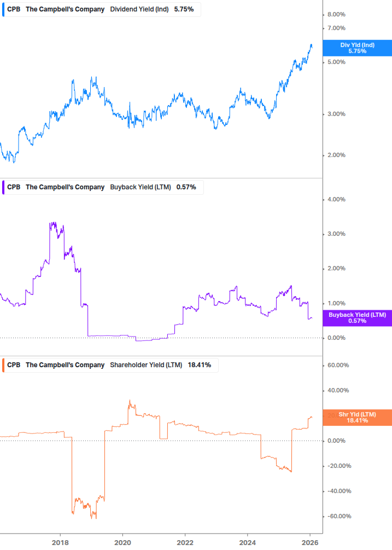Click the CPB ticker in the Shareholder Yield legend
The height and width of the screenshot is (550, 392).
point(14,365)
